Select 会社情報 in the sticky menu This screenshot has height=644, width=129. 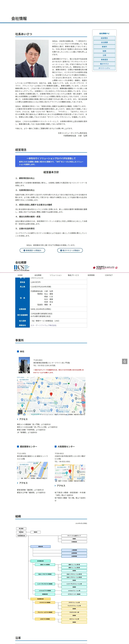click(x=38, y=275)
